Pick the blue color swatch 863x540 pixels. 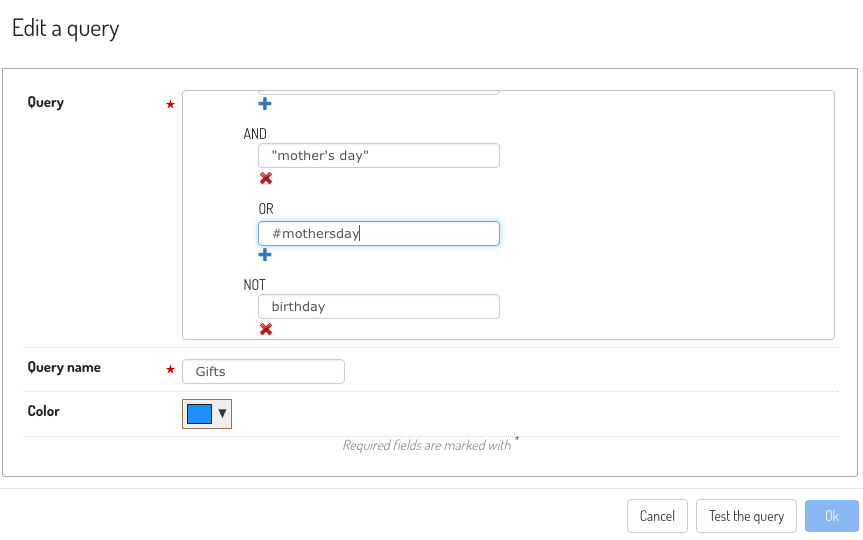[x=199, y=414]
